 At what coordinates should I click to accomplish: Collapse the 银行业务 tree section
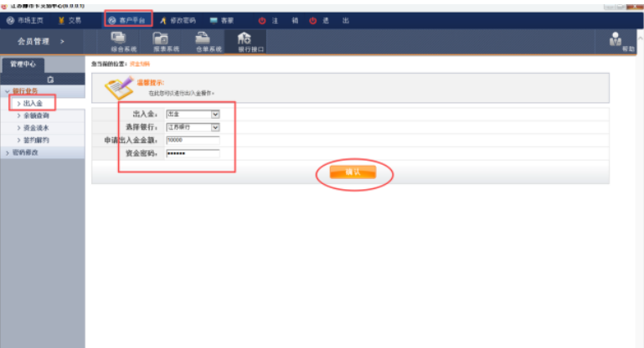8,90
